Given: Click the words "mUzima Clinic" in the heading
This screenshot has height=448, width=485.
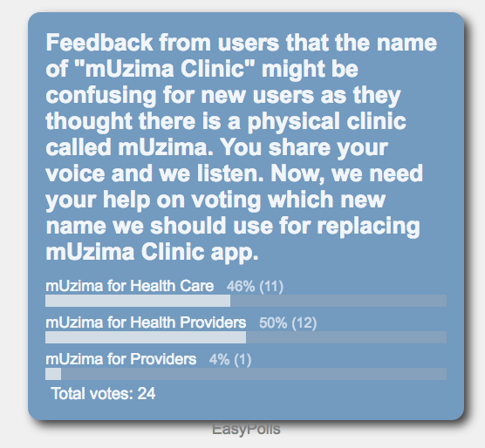Looking at the screenshot, I should point(165,69).
